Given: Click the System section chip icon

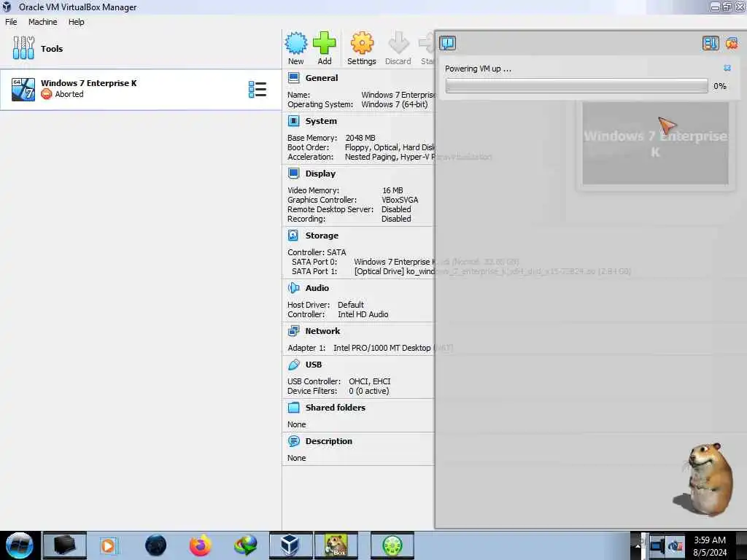Looking at the screenshot, I should click(294, 121).
